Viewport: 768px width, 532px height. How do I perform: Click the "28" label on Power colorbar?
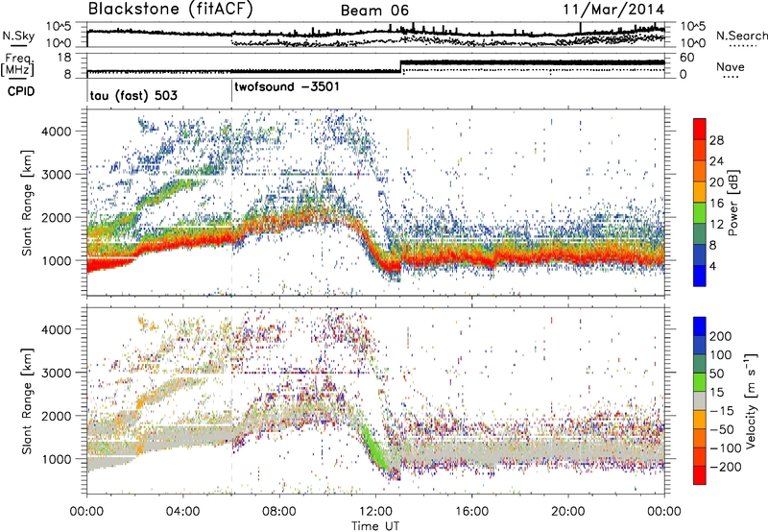pyautogui.click(x=716, y=140)
